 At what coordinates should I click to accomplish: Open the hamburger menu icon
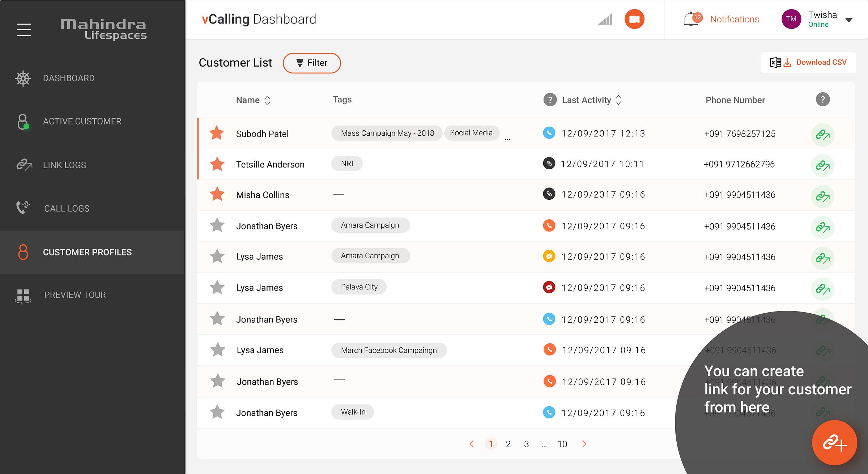[x=24, y=30]
